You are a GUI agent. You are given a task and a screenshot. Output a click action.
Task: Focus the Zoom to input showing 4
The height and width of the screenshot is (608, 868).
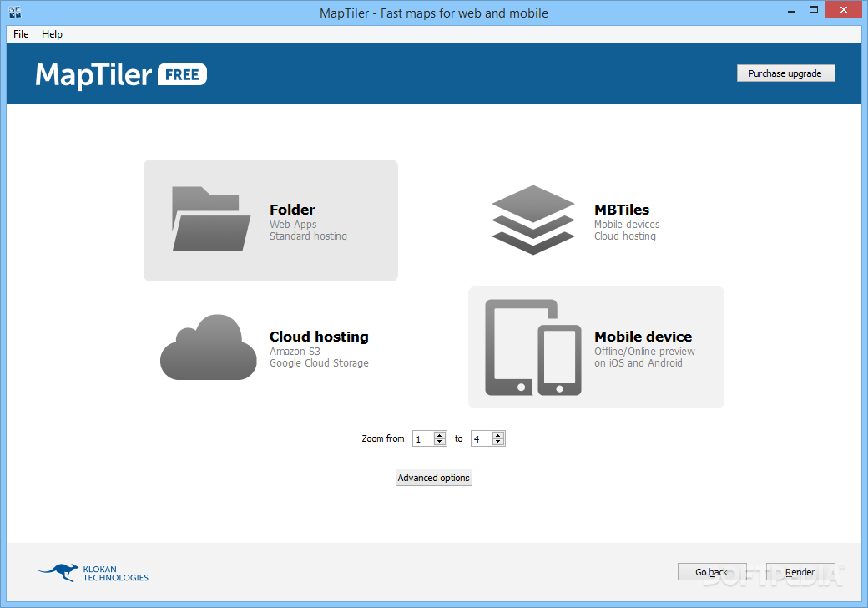pos(482,438)
